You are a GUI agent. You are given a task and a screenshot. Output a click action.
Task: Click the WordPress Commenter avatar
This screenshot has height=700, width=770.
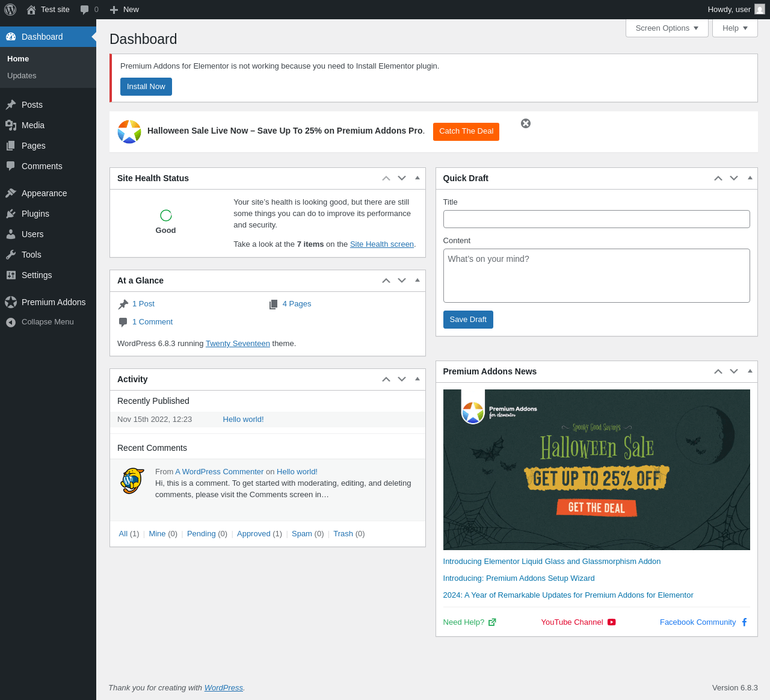132,481
